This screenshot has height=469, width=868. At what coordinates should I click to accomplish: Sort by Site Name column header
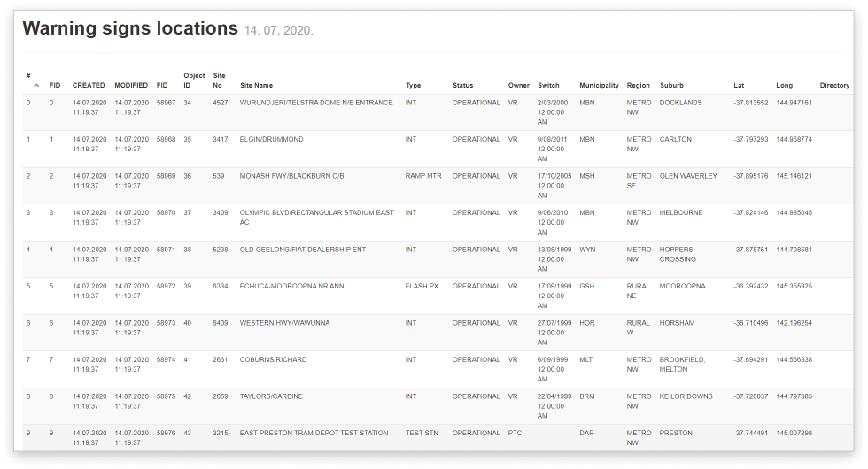tap(256, 85)
